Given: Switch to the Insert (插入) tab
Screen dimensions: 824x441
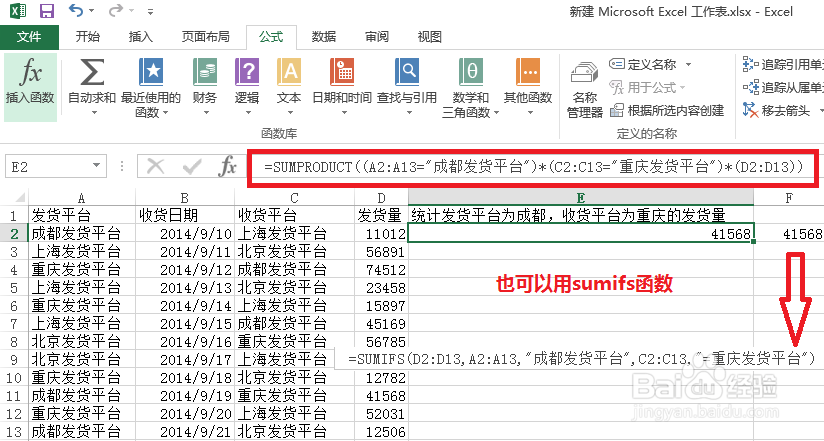Looking at the screenshot, I should [140, 37].
